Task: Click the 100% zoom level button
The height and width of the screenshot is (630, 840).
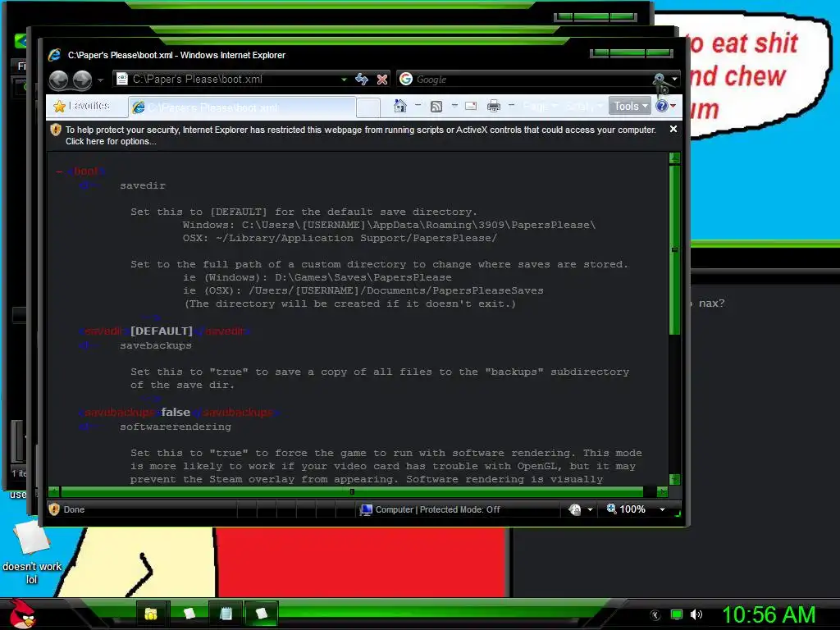Action: (x=626, y=509)
